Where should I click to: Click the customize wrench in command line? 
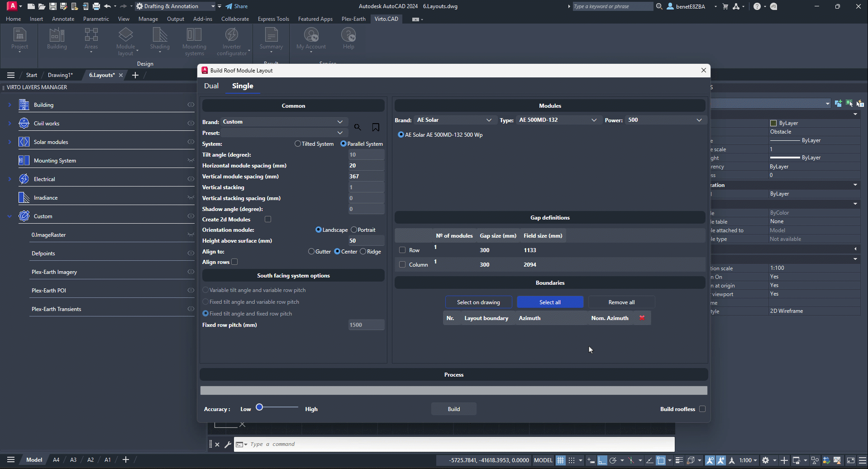228,445
